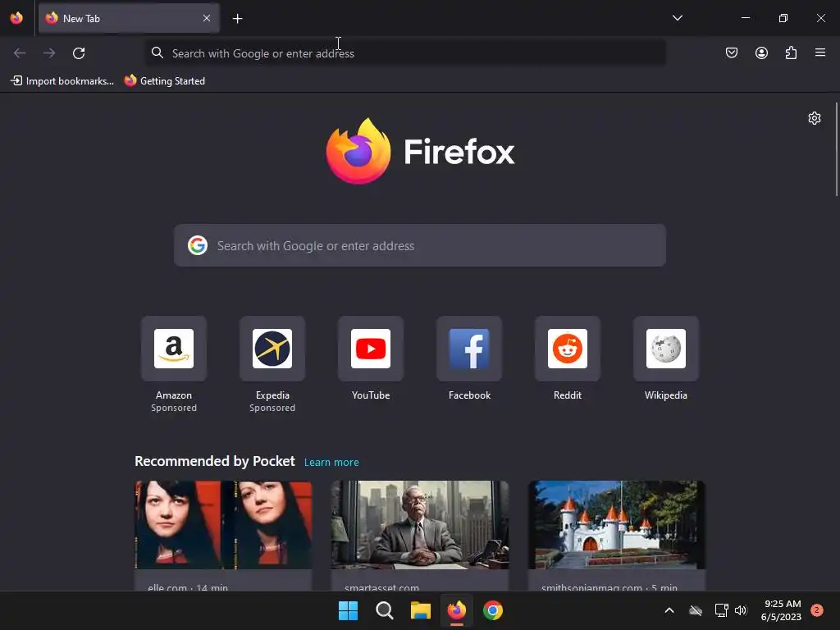
Task: Open File Explorer from taskbar
Action: [x=421, y=610]
